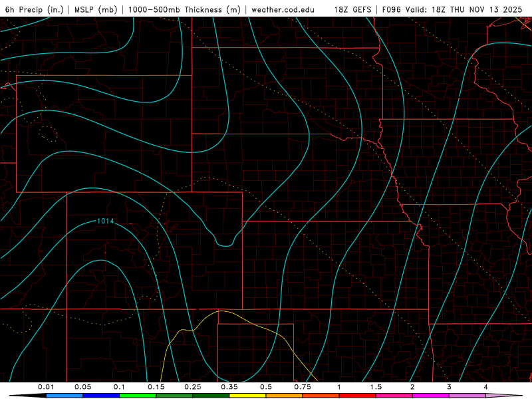Click the 0.35 legend value
Image resolution: width=532 pixels, height=399 pixels.
coord(229,387)
